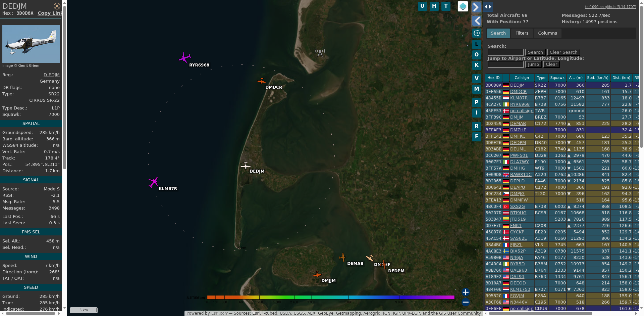This screenshot has width=644, height=316.
Task: Click the right chevron sidebar button
Action: (x=477, y=7)
